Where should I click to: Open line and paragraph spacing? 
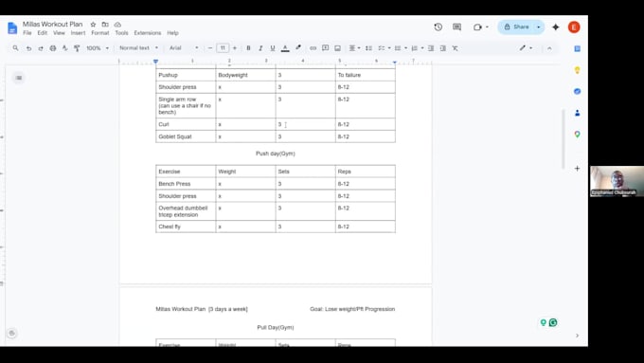(x=368, y=48)
